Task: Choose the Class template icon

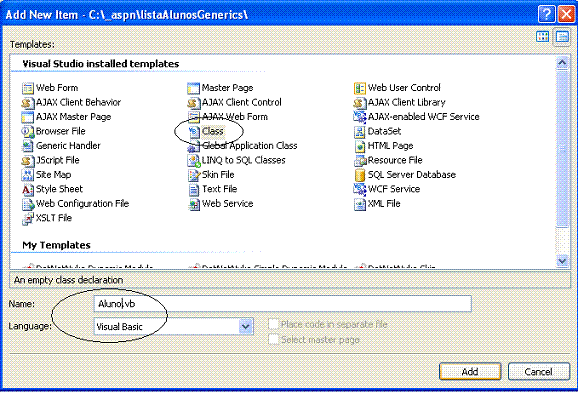Action: pos(194,132)
